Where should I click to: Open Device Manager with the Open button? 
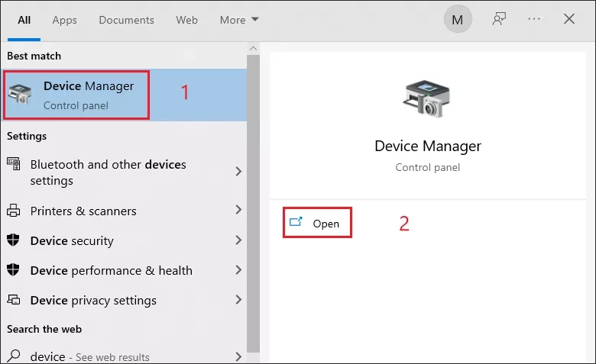tap(317, 223)
